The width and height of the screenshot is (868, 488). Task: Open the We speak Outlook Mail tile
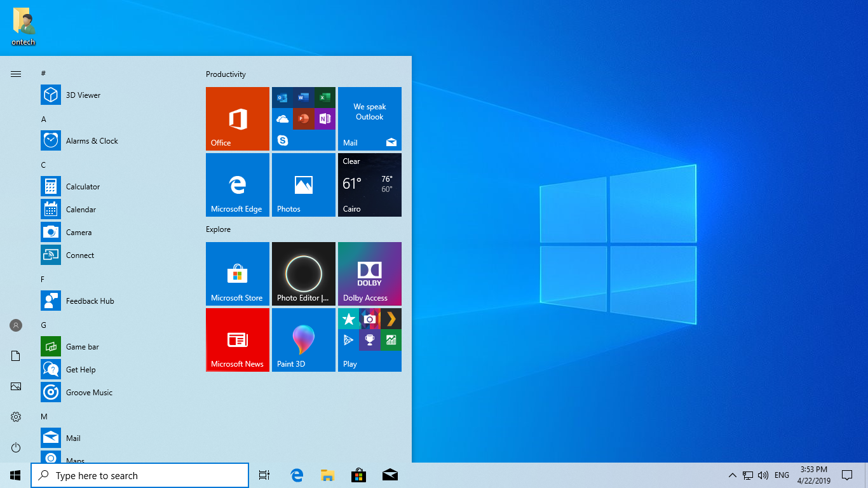pyautogui.click(x=370, y=119)
